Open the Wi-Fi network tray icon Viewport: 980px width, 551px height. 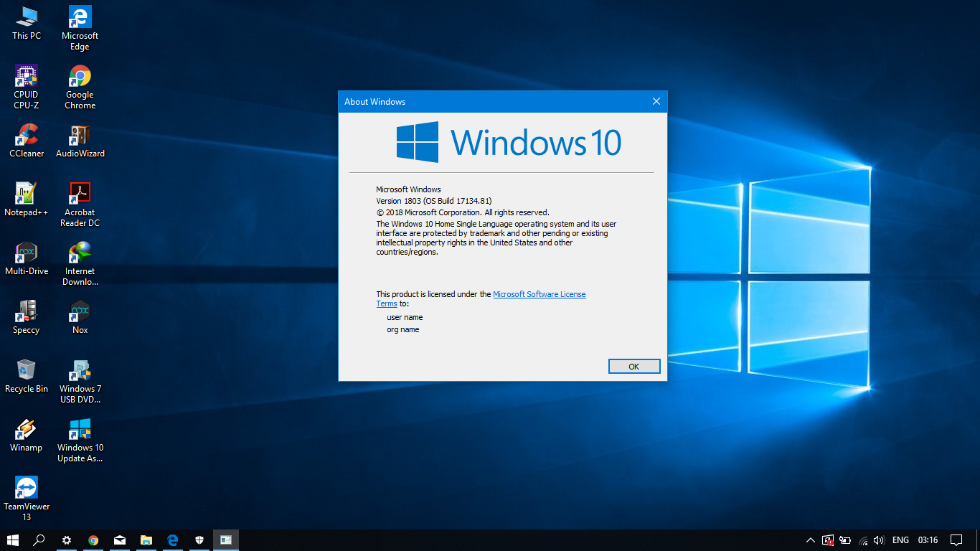coord(863,540)
